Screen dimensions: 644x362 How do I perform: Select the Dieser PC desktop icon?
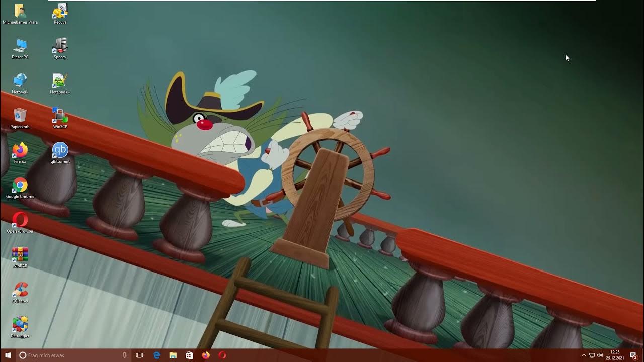tap(20, 48)
